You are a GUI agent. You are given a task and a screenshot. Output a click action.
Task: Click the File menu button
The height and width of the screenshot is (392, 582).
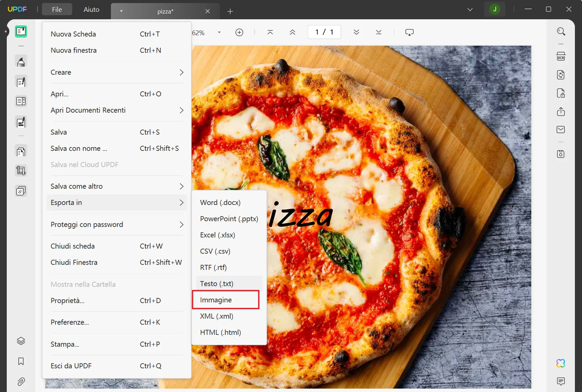pyautogui.click(x=57, y=9)
